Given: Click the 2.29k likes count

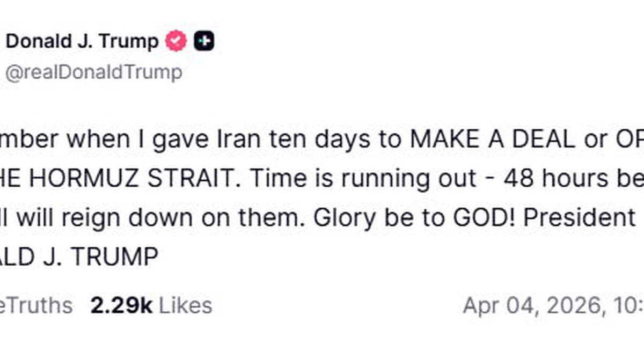Looking at the screenshot, I should [x=121, y=305].
